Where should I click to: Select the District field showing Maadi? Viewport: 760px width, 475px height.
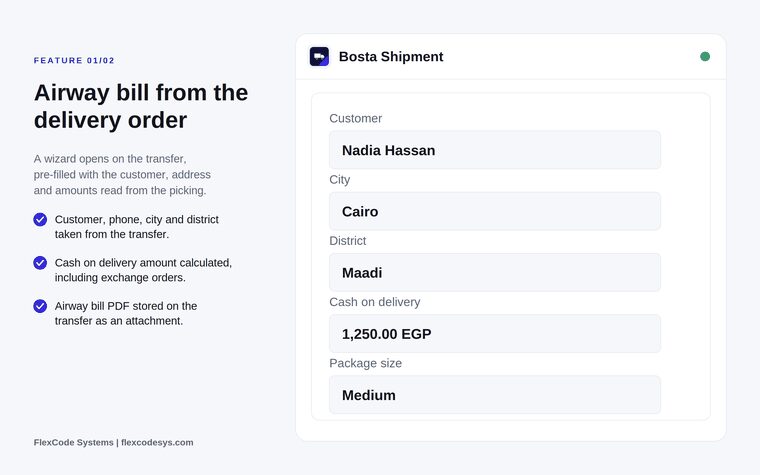pyautogui.click(x=495, y=272)
